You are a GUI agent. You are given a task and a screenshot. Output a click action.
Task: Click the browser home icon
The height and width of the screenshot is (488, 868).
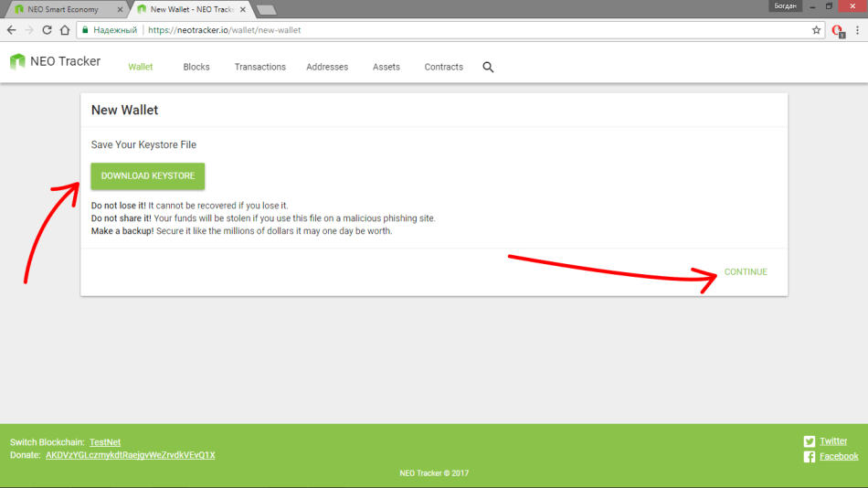(x=65, y=30)
